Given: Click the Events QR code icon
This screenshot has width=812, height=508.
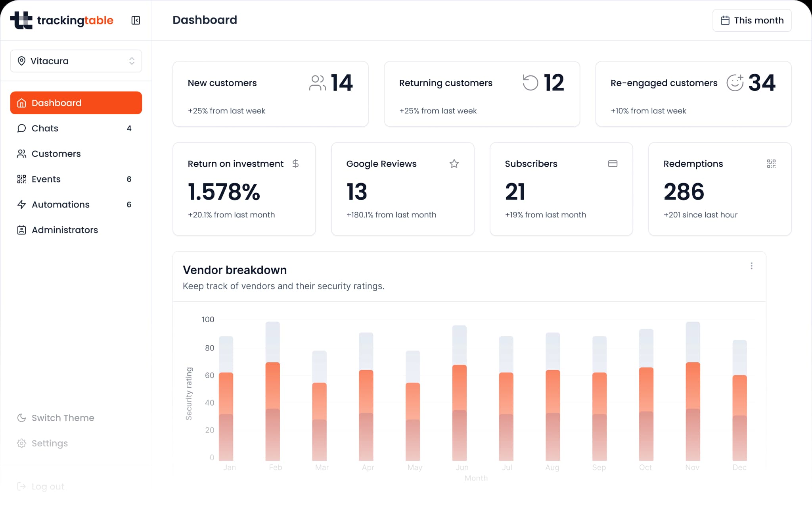Looking at the screenshot, I should [22, 179].
